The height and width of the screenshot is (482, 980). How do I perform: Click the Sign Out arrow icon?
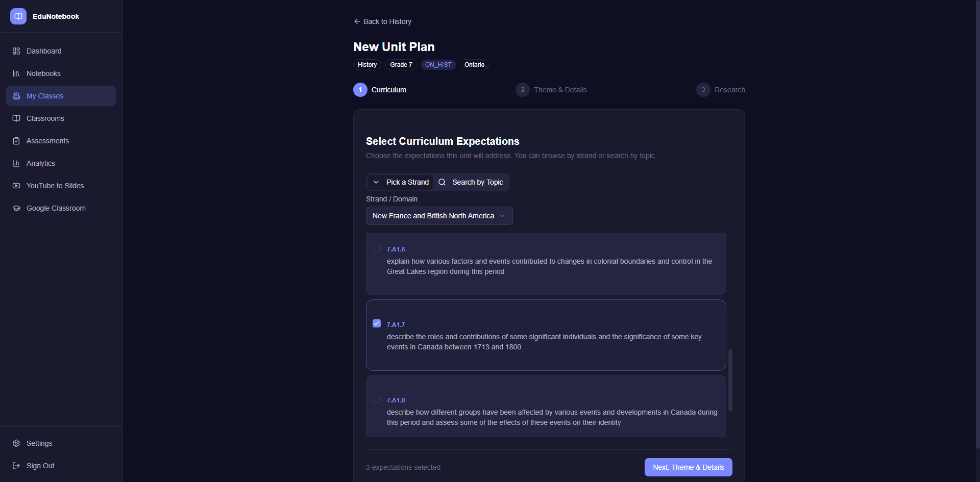point(16,466)
